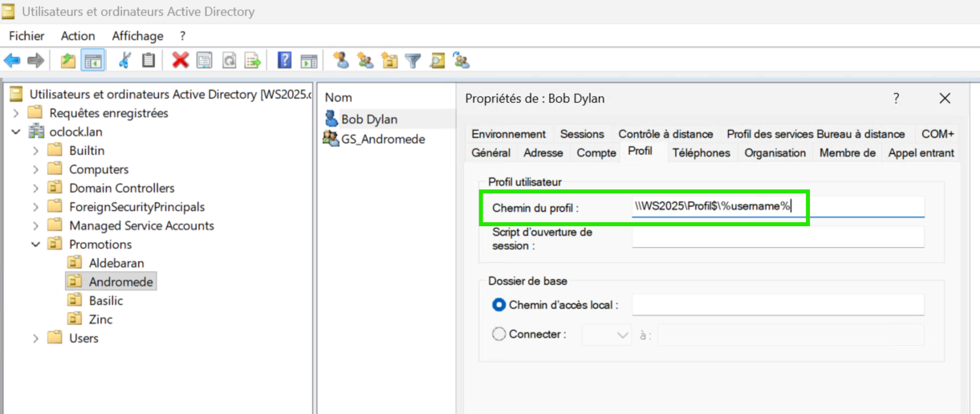Click the Filter funnel icon
This screenshot has width=980, height=414.
coord(413,60)
